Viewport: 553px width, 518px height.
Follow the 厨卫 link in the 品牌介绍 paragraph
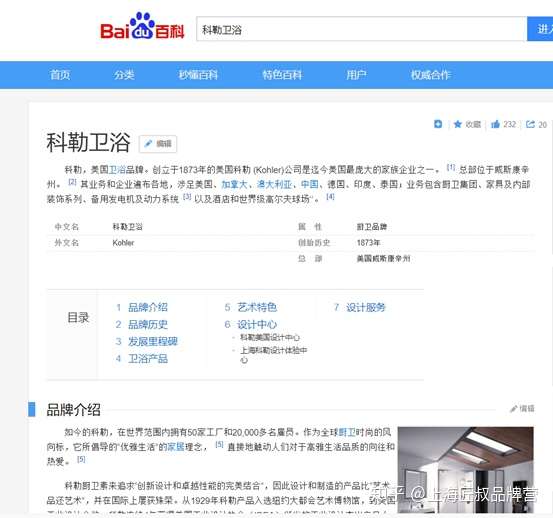pos(347,432)
